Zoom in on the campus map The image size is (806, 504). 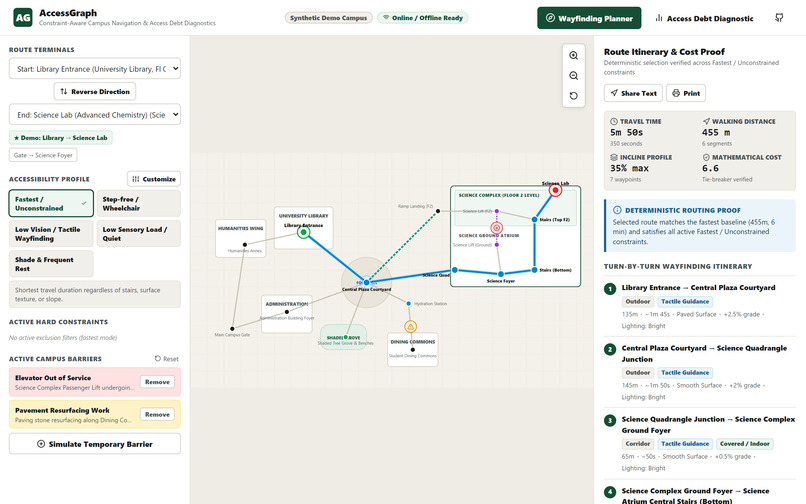[x=574, y=56]
